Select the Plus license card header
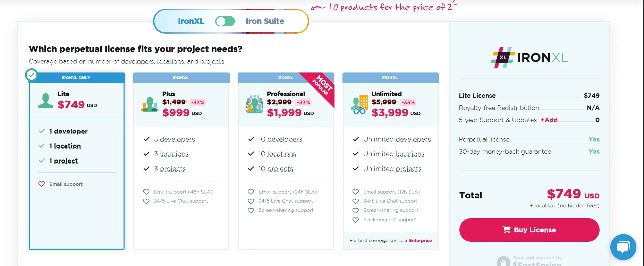The image size is (644, 266). point(181,78)
